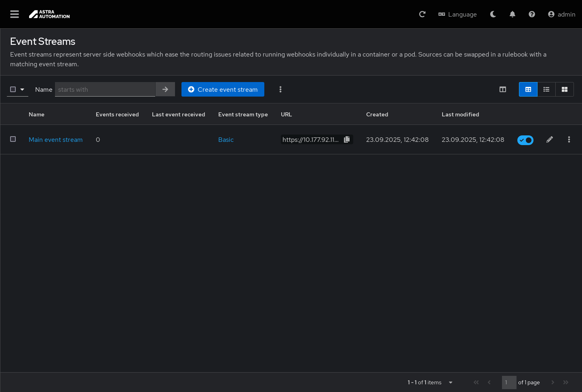Viewport: 582px width, 392px height.
Task: Disable the Main event stream toggle
Action: tap(525, 140)
